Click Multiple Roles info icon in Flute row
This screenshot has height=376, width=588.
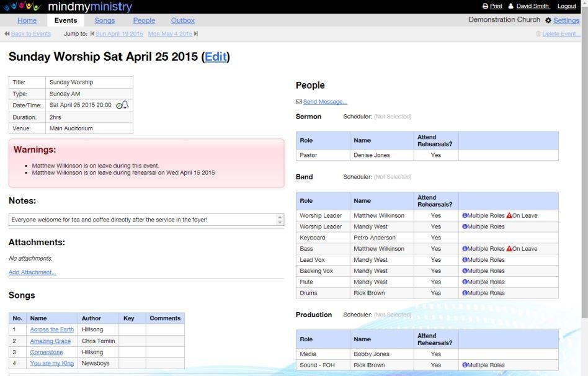[x=464, y=282]
